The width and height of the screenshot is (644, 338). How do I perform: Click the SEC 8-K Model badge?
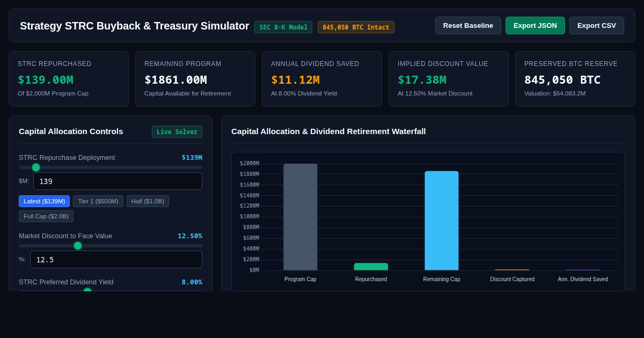[283, 27]
